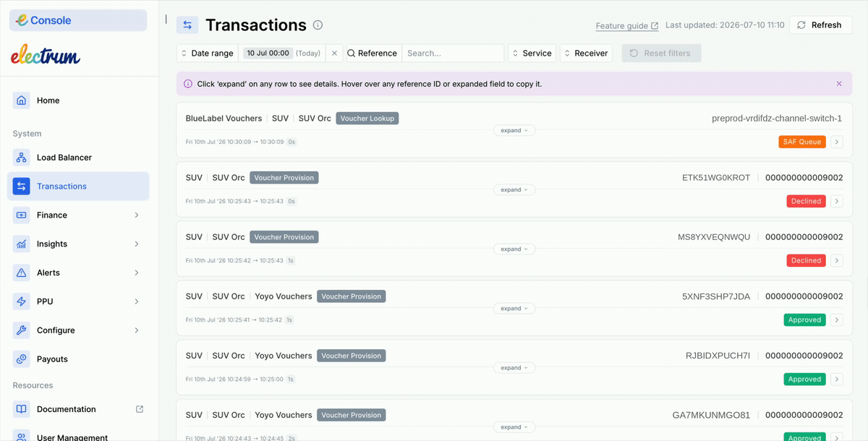This screenshot has height=441, width=868.
Task: Expand the Configure submenu chevron
Action: point(137,330)
